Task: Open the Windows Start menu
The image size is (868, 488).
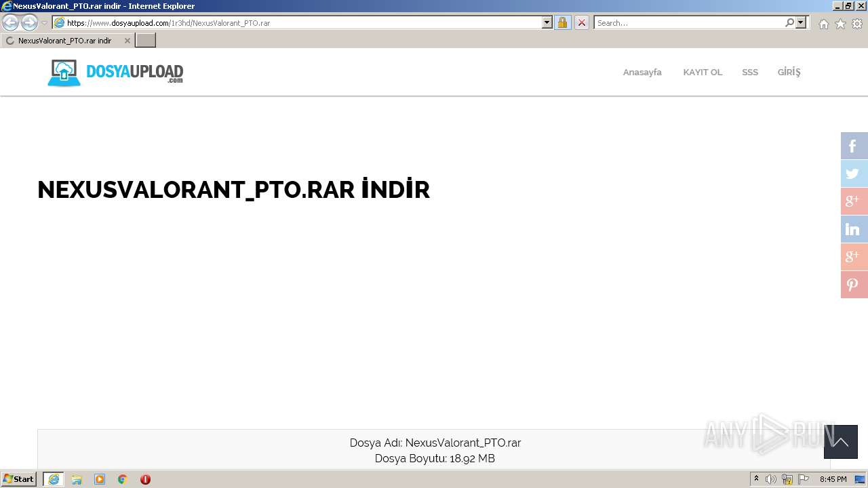Action: coord(18,479)
